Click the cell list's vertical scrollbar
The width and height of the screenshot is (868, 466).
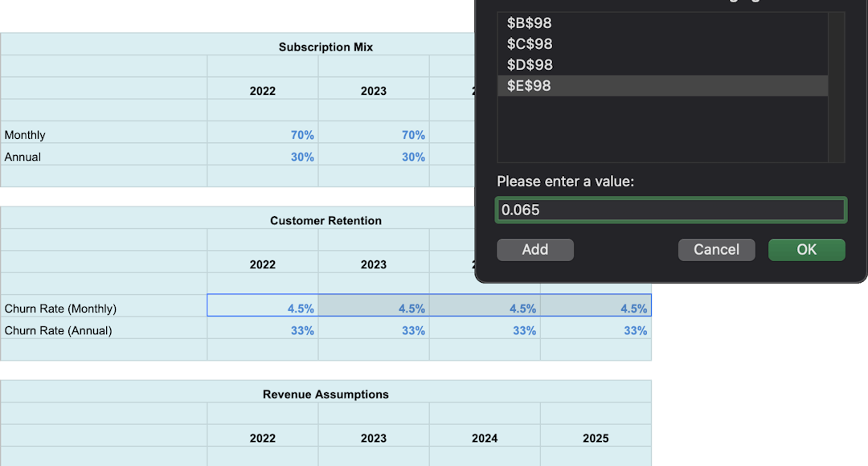(837, 87)
